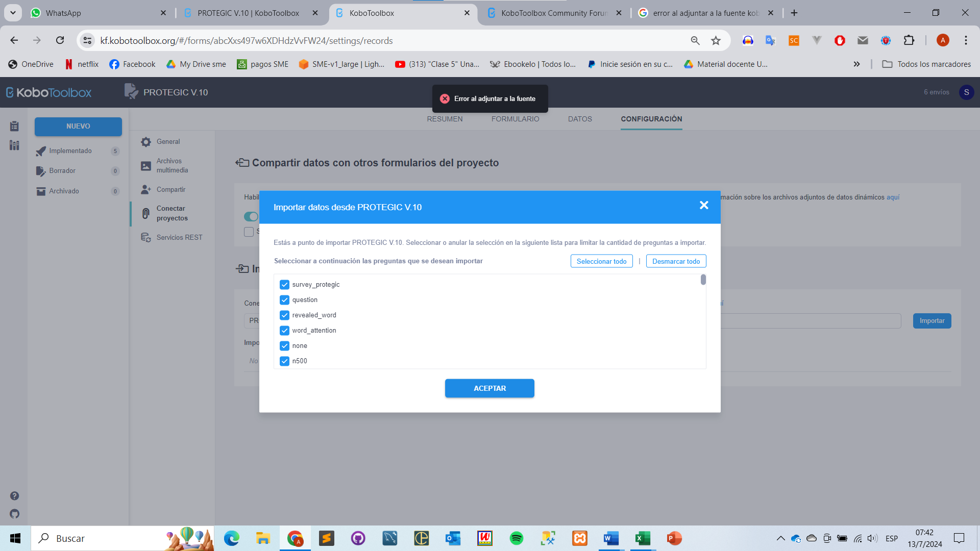Open browser extensions puzzle icon
Image resolution: width=980 pixels, height=551 pixels.
[x=909, y=41]
